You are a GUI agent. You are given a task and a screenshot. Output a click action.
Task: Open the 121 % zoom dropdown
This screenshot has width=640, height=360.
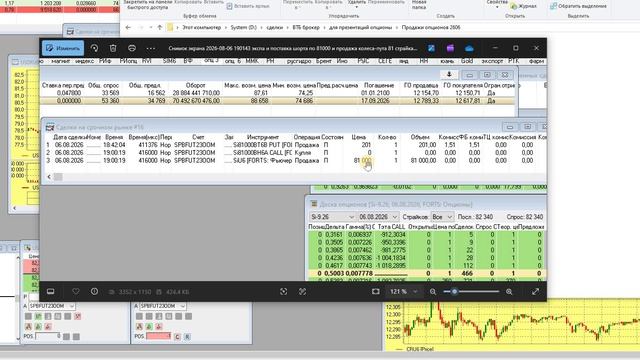pos(403,291)
